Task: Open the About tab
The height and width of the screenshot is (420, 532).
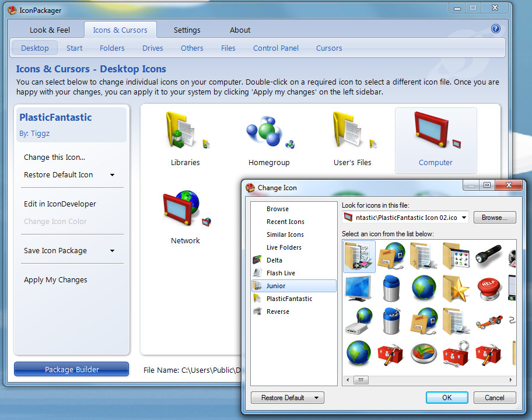Action: (240, 30)
